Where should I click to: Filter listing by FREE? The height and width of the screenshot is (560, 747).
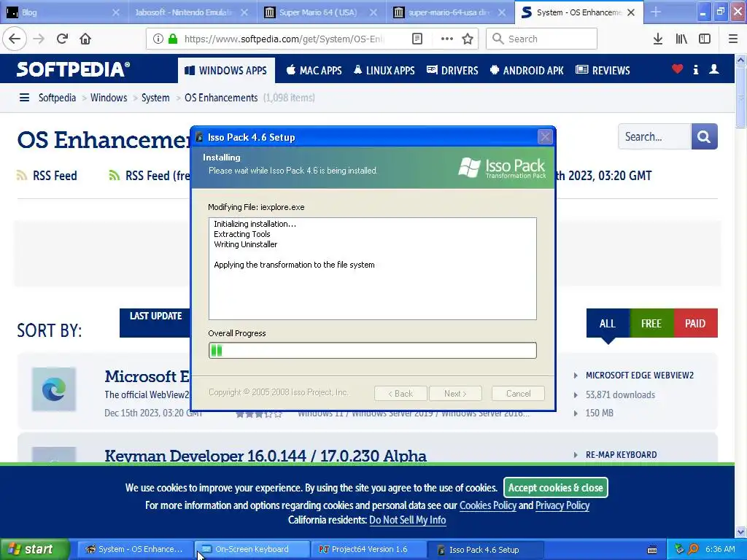click(x=651, y=323)
